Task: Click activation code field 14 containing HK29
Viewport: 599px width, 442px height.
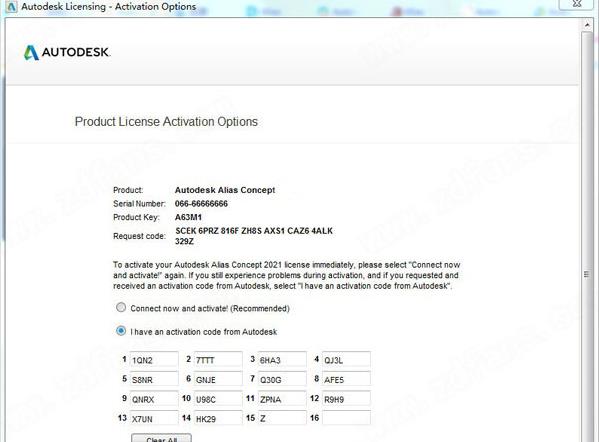Action: (218, 418)
